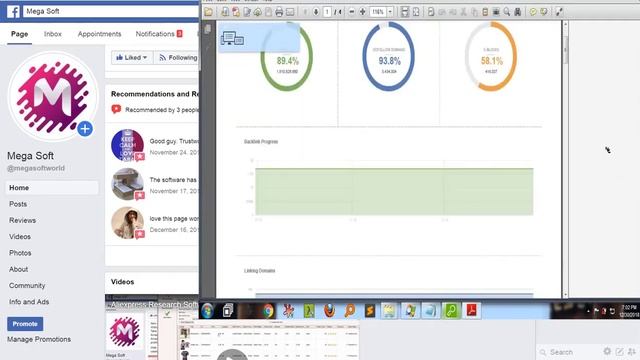Click the PDF vertical scrollbar
640x360 pixels.
[565, 159]
